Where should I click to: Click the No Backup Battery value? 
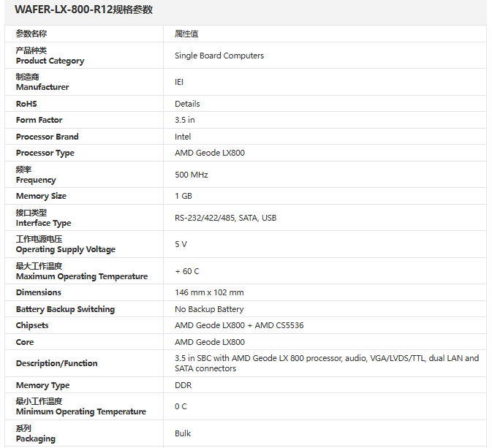[209, 309]
